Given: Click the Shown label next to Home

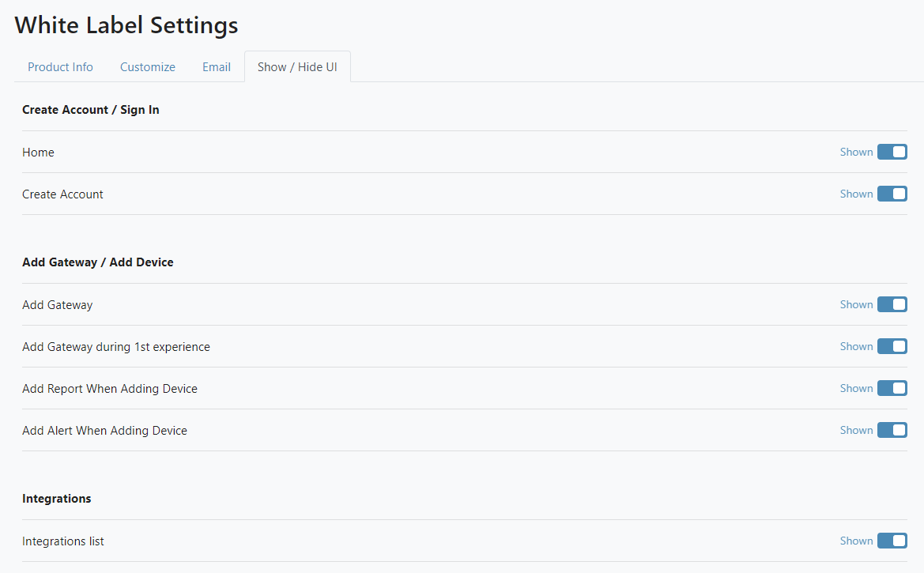Looking at the screenshot, I should [x=856, y=152].
